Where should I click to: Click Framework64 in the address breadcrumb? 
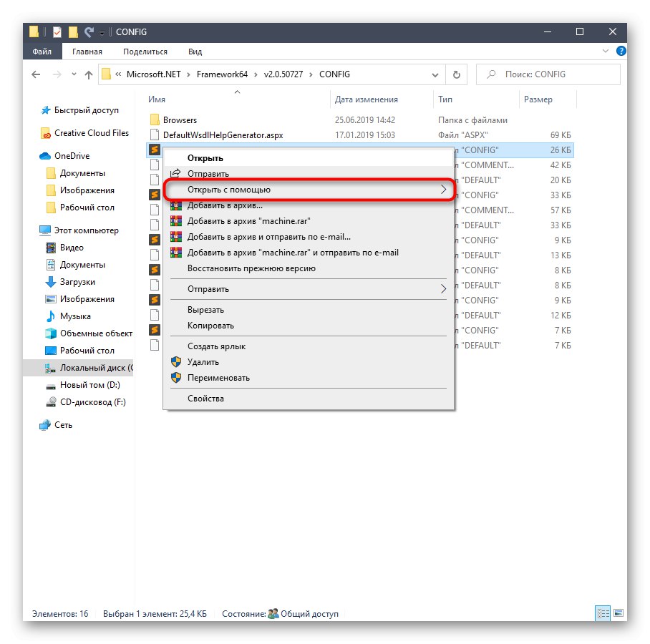pyautogui.click(x=222, y=74)
